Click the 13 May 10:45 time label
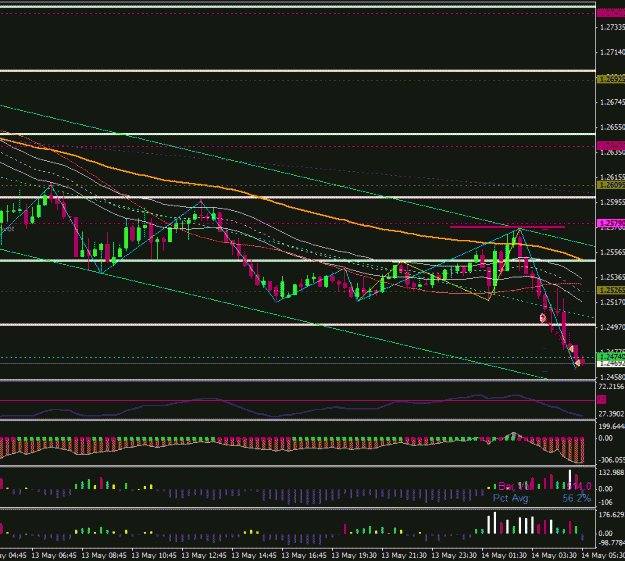Viewport: 625px width, 561px height. [154, 555]
